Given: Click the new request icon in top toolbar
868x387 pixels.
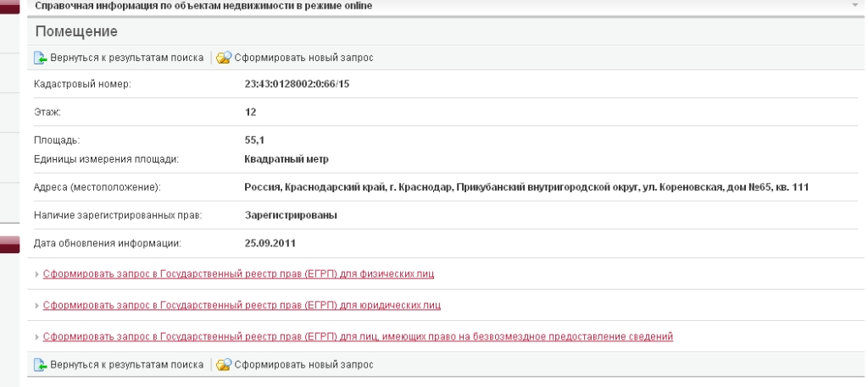Looking at the screenshot, I should (224, 58).
